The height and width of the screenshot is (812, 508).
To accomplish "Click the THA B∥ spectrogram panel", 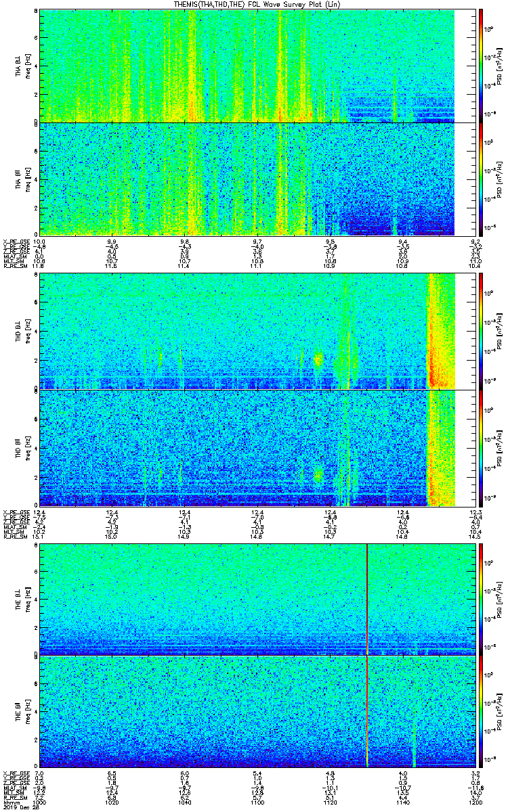I will point(256,179).
